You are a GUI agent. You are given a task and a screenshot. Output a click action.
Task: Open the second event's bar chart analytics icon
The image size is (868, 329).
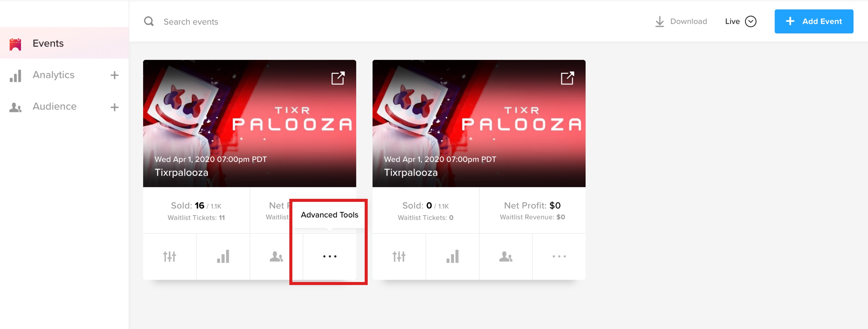[452, 257]
